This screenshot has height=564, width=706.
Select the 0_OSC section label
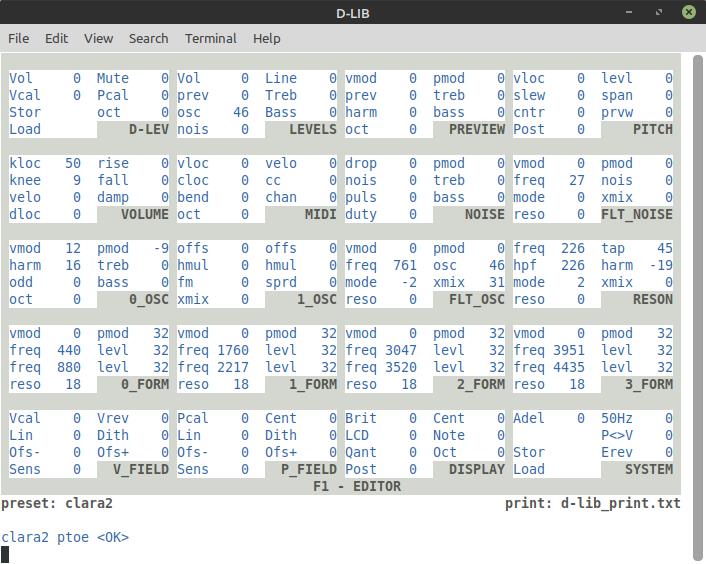149,300
